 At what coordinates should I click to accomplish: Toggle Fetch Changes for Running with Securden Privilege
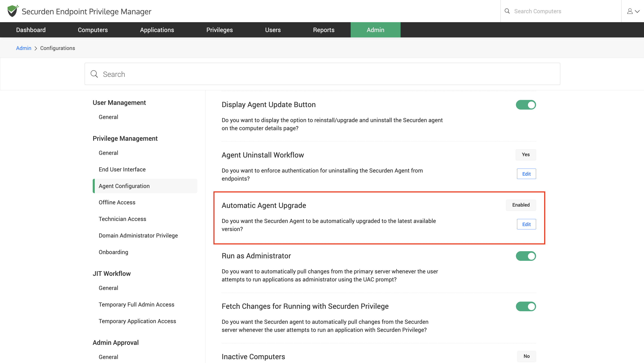pyautogui.click(x=526, y=307)
